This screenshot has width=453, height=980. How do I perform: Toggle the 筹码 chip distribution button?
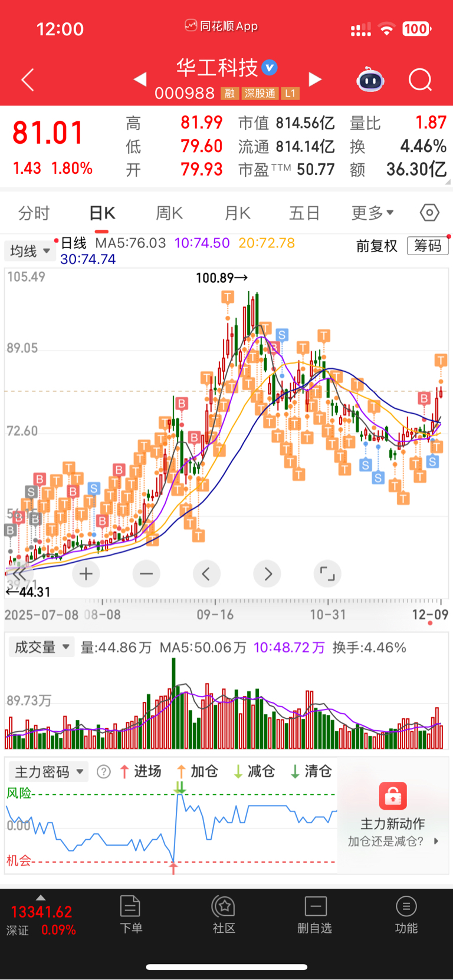428,246
